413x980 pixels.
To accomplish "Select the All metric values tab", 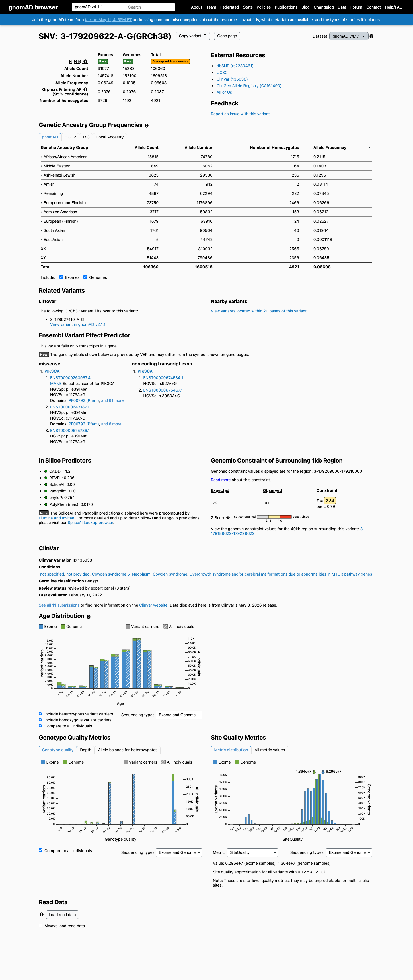I will (x=270, y=750).
